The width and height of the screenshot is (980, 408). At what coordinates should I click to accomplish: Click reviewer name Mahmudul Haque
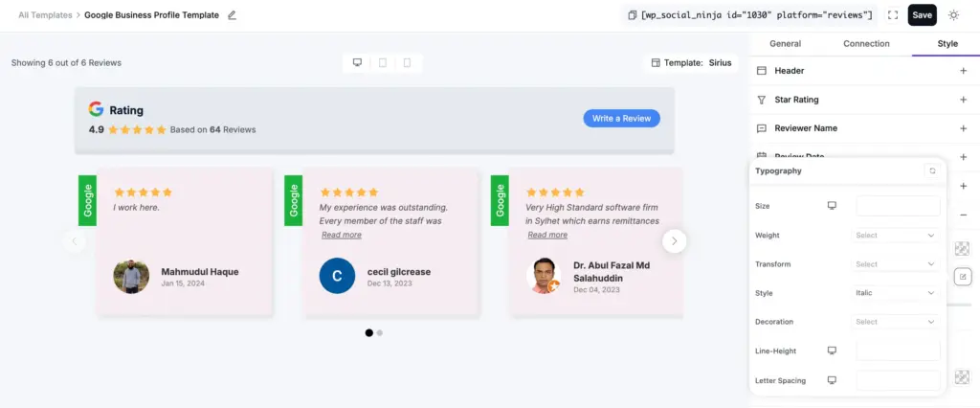pos(200,272)
